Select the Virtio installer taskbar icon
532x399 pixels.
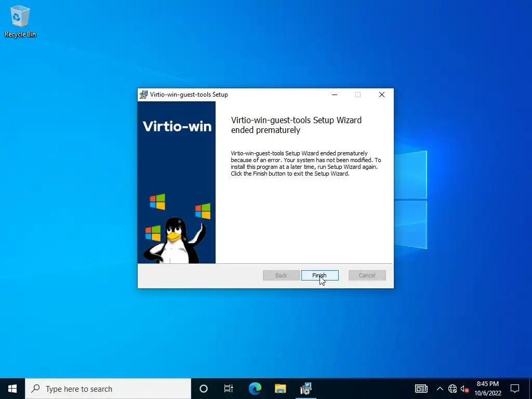305,389
